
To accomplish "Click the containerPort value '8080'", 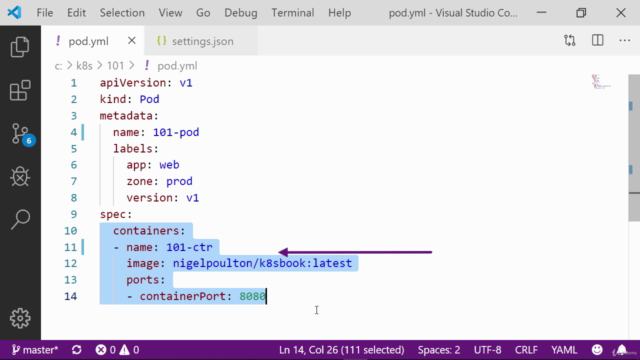I will [252, 296].
